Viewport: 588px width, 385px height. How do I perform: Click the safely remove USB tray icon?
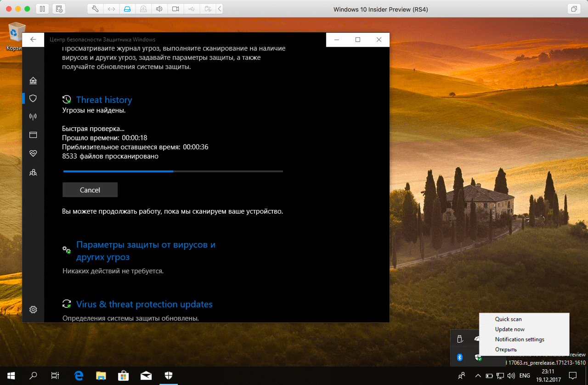click(x=460, y=340)
